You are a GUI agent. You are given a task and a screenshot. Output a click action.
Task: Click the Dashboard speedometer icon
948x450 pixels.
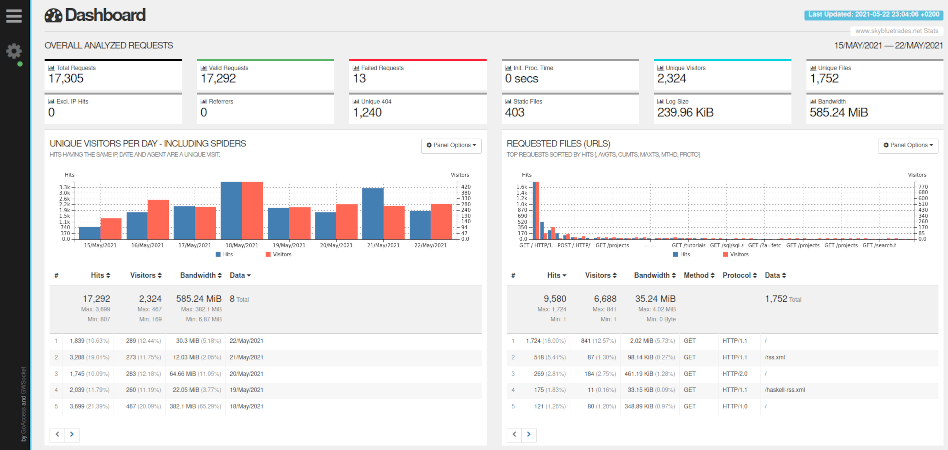[53, 15]
